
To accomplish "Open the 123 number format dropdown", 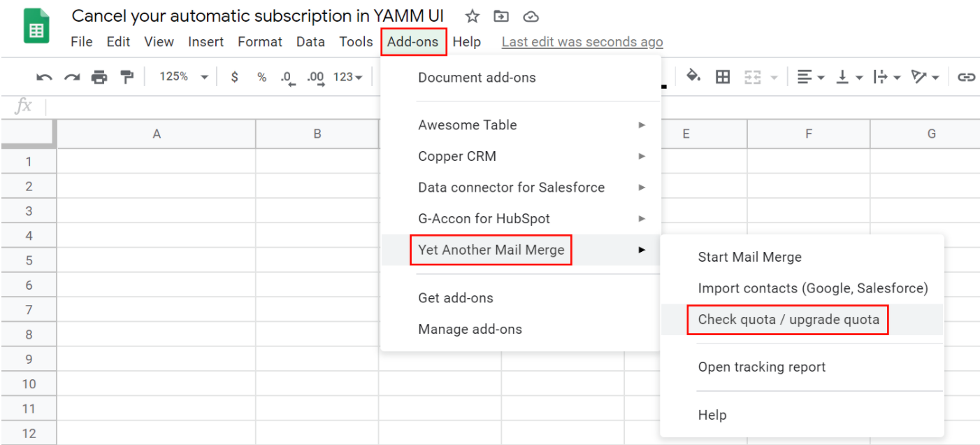I will tap(347, 77).
